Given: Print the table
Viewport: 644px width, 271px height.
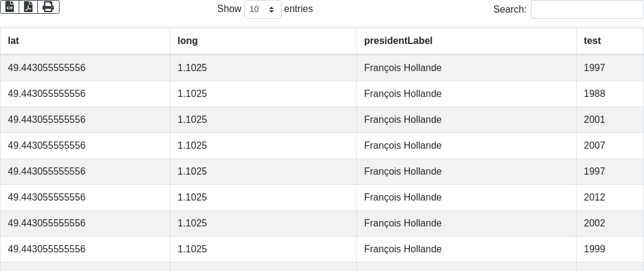Looking at the screenshot, I should point(48,7).
